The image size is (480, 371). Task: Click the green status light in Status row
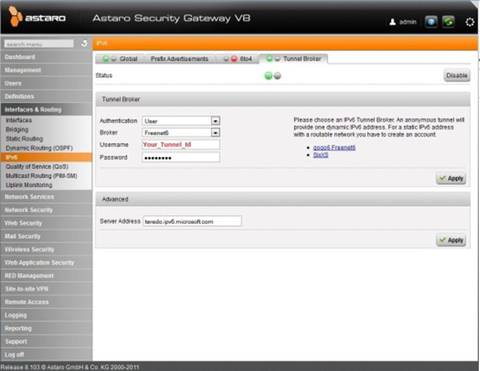click(x=268, y=76)
